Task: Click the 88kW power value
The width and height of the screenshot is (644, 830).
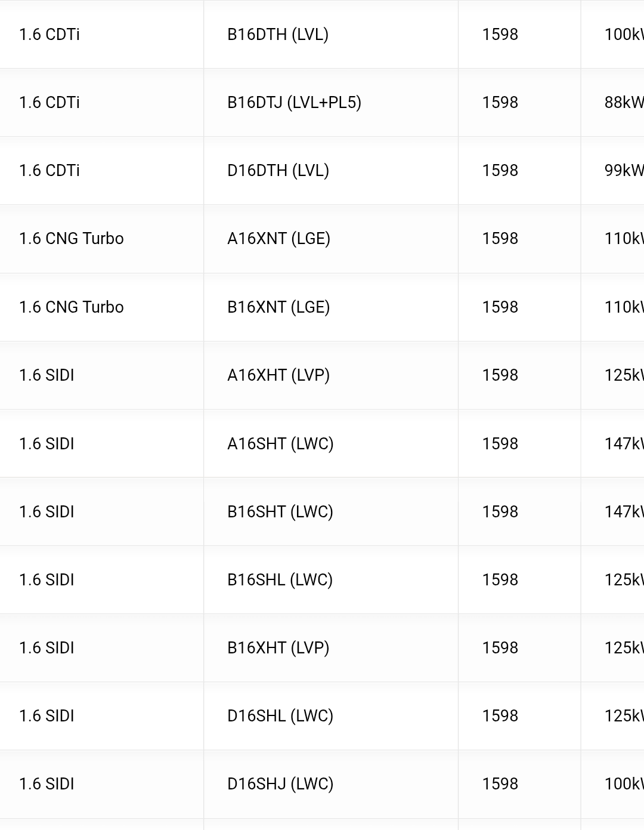Action: click(x=624, y=103)
